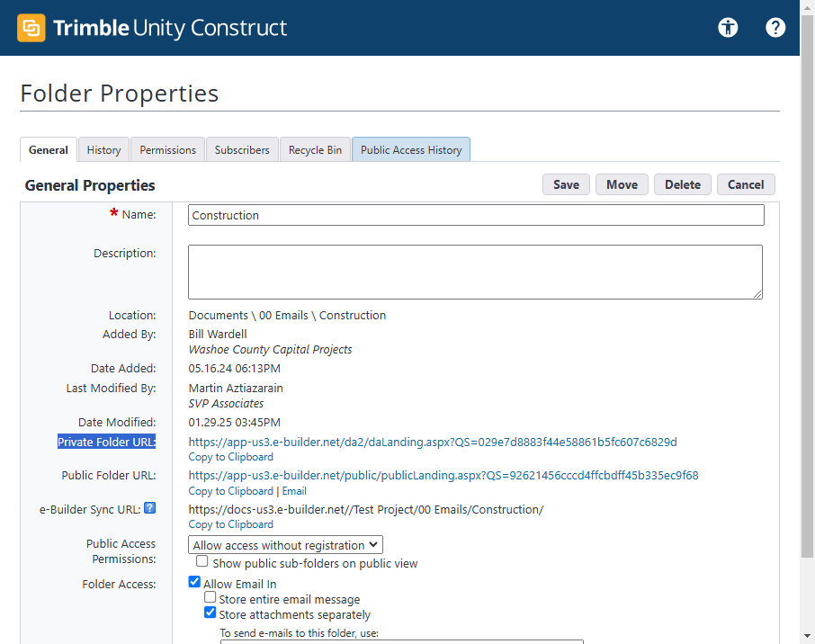Click the SVP Associates text
The height and width of the screenshot is (644, 815).
(x=226, y=403)
